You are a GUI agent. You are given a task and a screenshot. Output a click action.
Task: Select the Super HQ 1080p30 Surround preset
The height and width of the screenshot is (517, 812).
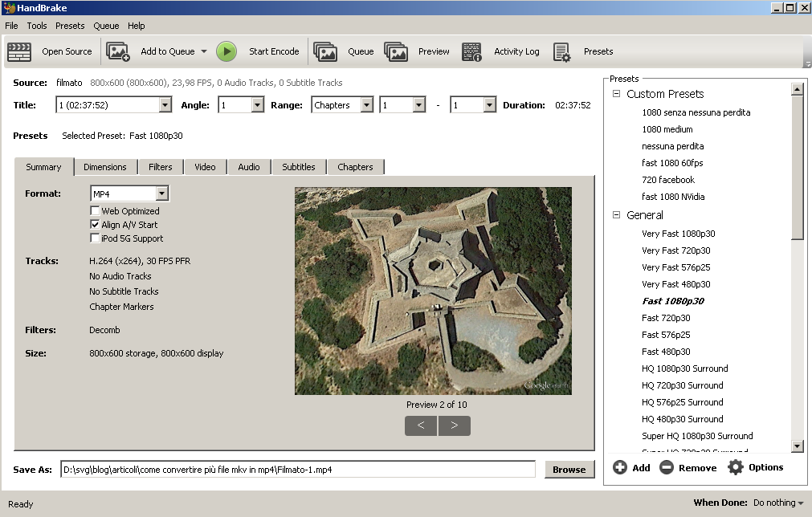(x=697, y=436)
